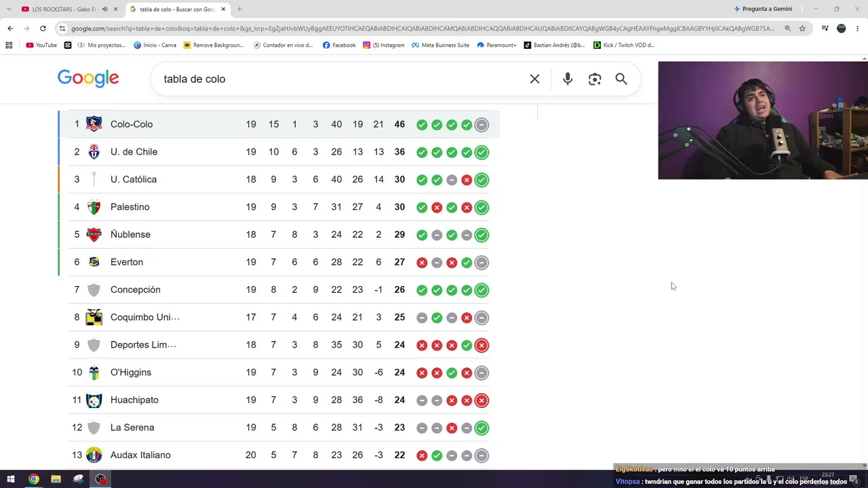Open the Chrome profile avatar

click(842, 28)
